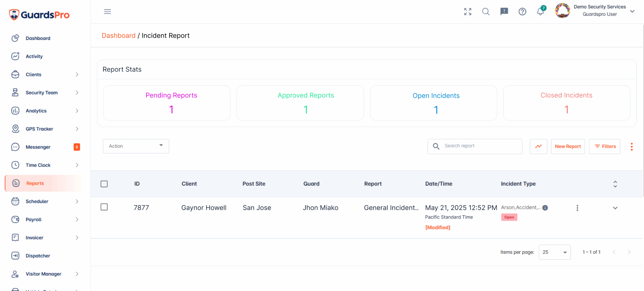Viewport: 644px width, 291px height.
Task: Open the trend chart icon button
Action: click(x=538, y=146)
